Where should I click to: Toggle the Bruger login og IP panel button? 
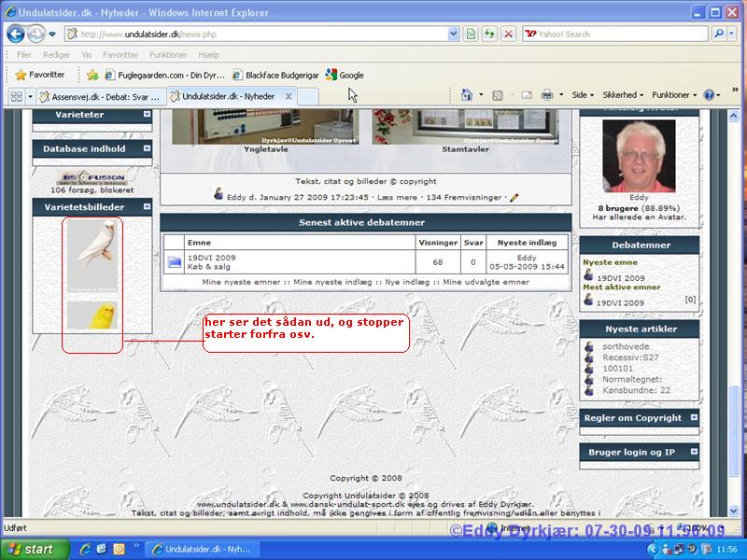pos(694,452)
